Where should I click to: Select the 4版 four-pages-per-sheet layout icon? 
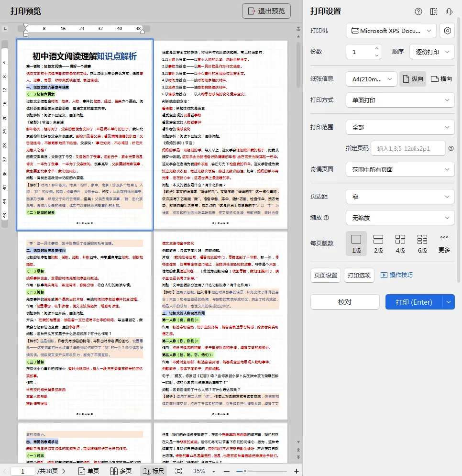[400, 243]
